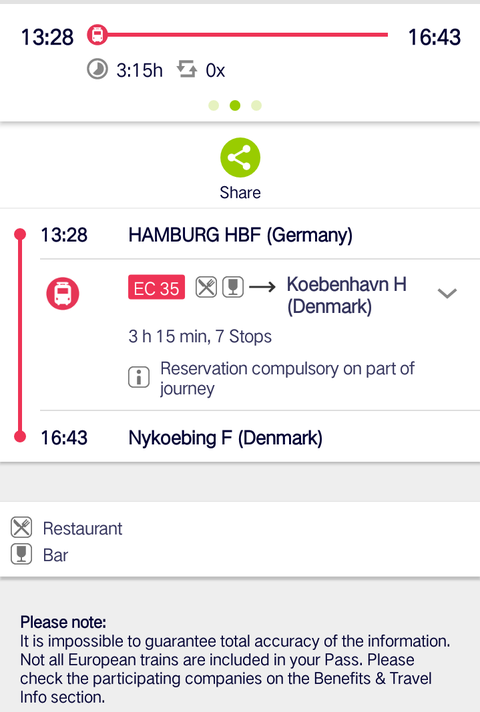Click the info icon for reservation notice

139,377
